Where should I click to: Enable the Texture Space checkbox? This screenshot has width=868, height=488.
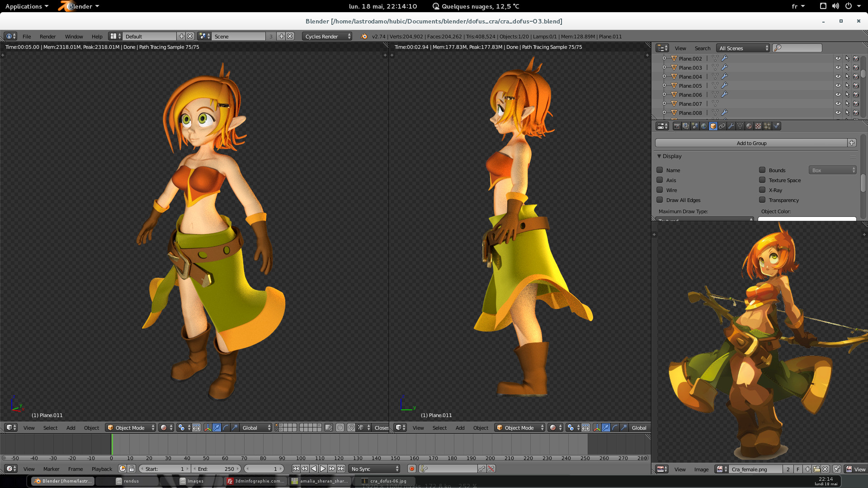762,180
